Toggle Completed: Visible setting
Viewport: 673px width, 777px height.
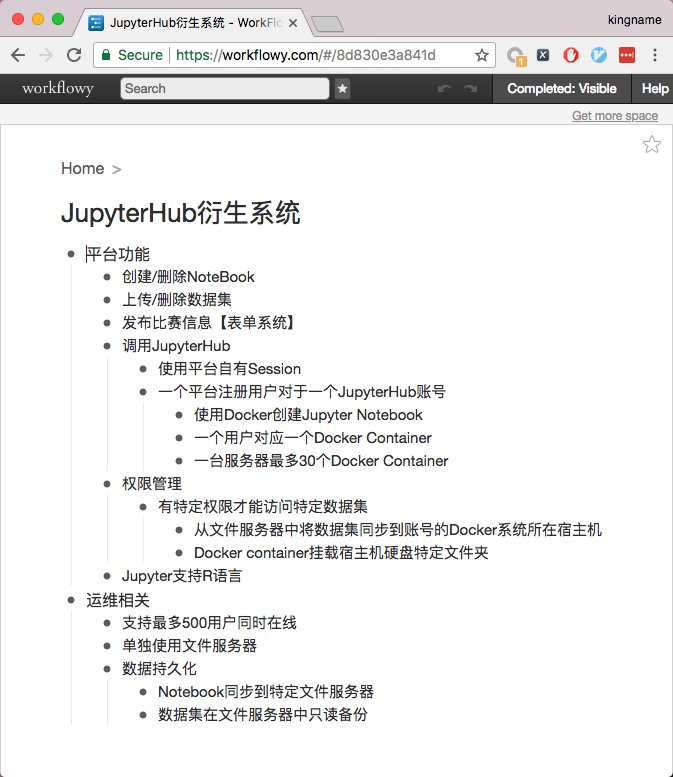561,89
